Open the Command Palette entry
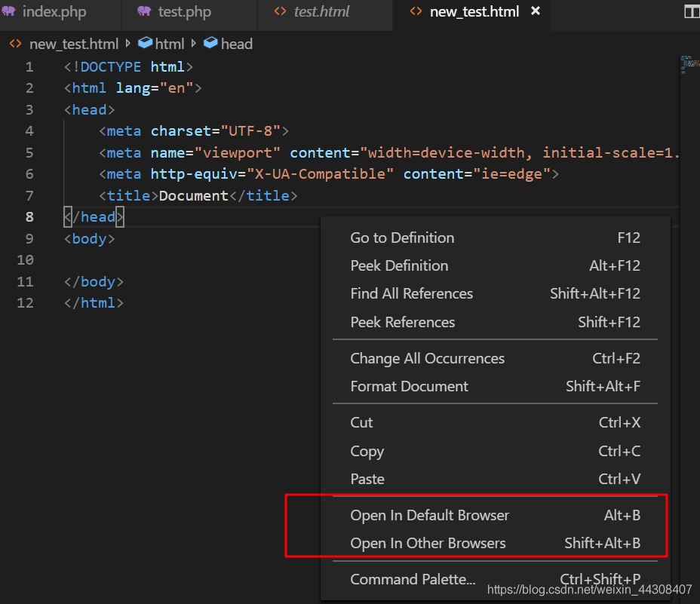 point(495,579)
